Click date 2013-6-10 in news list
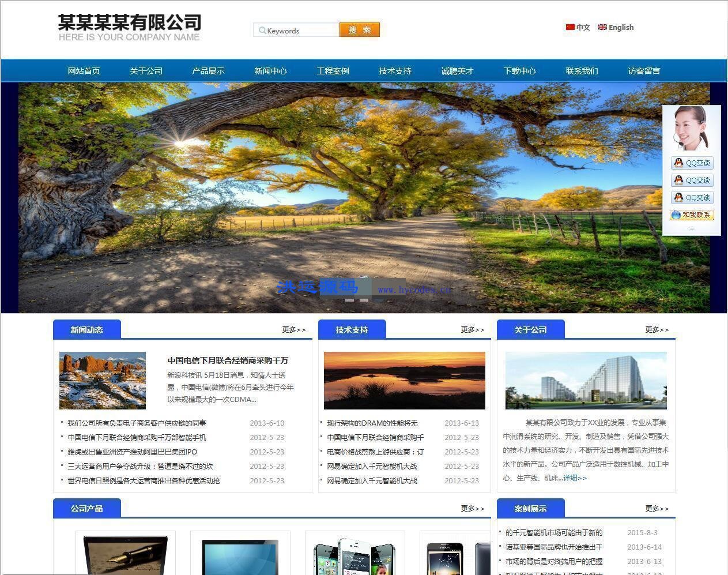This screenshot has width=728, height=575. click(267, 423)
